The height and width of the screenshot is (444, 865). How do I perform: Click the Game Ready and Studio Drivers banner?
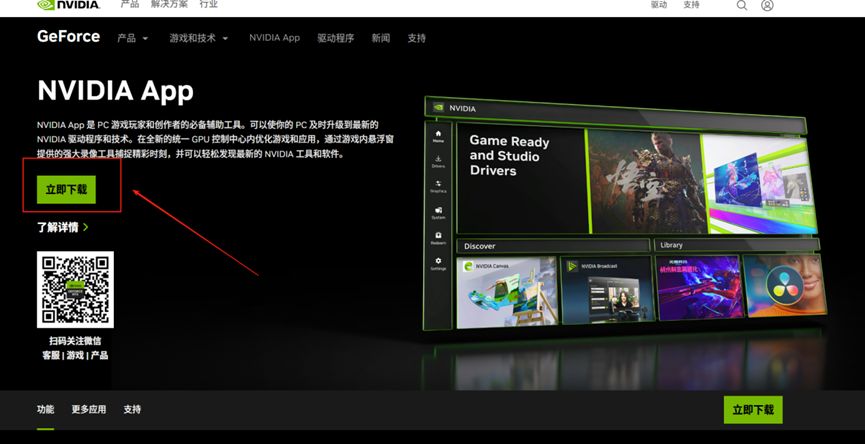coord(521,180)
